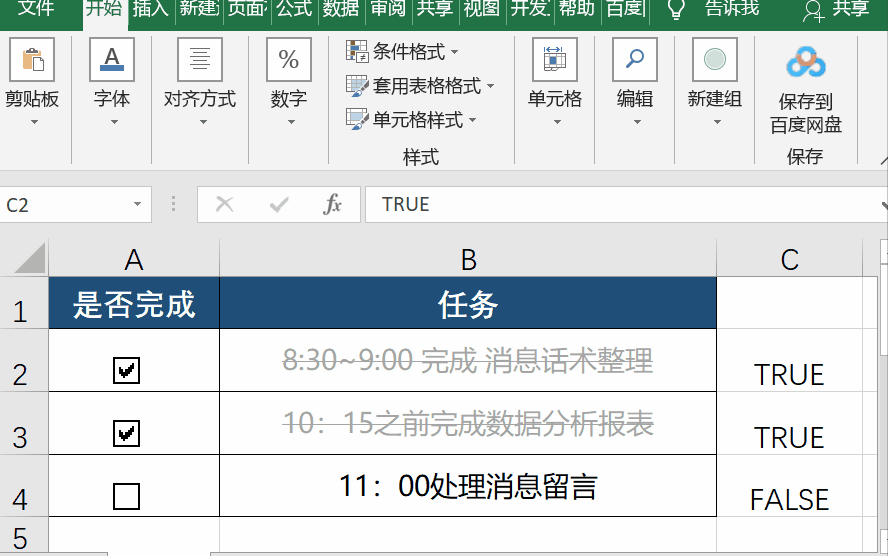Screen dimensions: 888x556
Task: Open the 条件格式 dropdown arrow
Action: [x=454, y=52]
